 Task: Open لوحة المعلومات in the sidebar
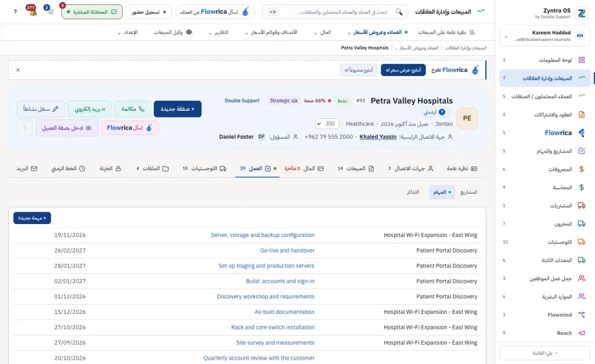tap(545, 60)
